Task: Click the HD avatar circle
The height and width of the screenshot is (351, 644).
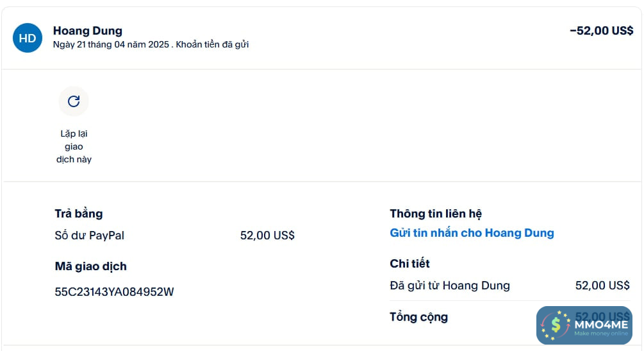Action: click(x=28, y=38)
